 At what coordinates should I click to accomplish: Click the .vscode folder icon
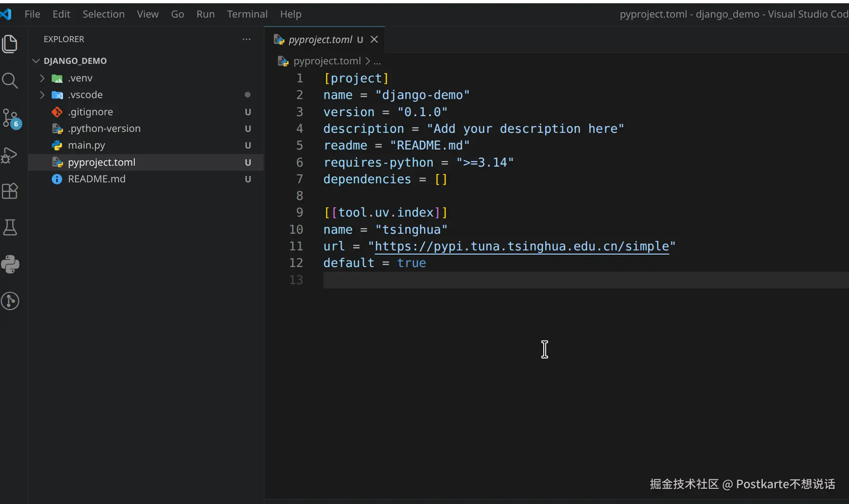point(57,95)
